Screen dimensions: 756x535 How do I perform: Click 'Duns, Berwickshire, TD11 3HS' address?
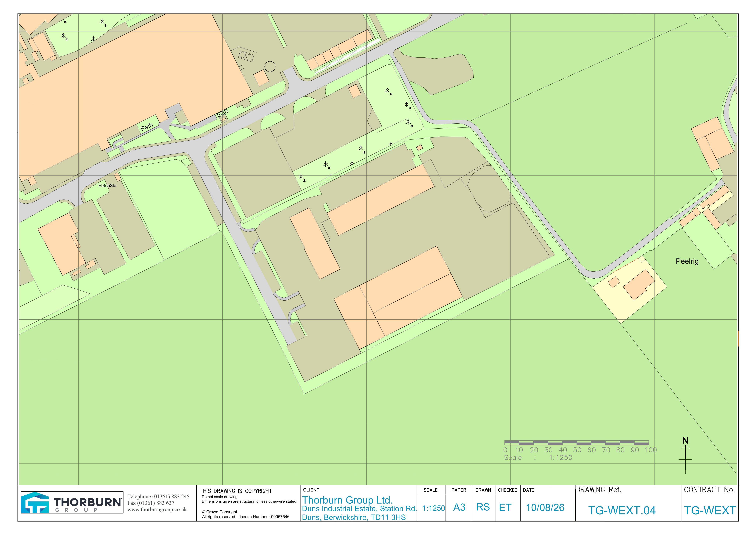[354, 517]
